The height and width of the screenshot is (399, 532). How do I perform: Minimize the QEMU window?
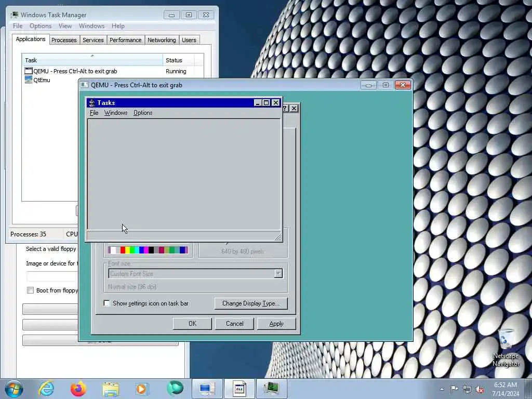tap(368, 85)
